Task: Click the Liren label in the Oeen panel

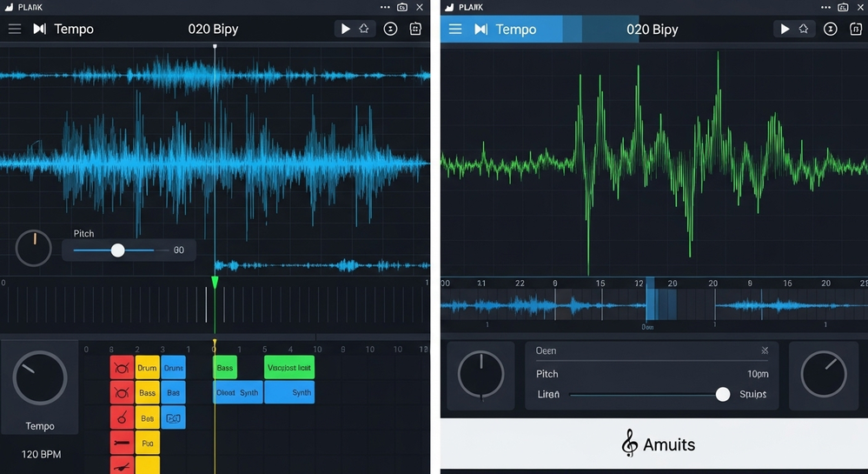Action: point(548,394)
